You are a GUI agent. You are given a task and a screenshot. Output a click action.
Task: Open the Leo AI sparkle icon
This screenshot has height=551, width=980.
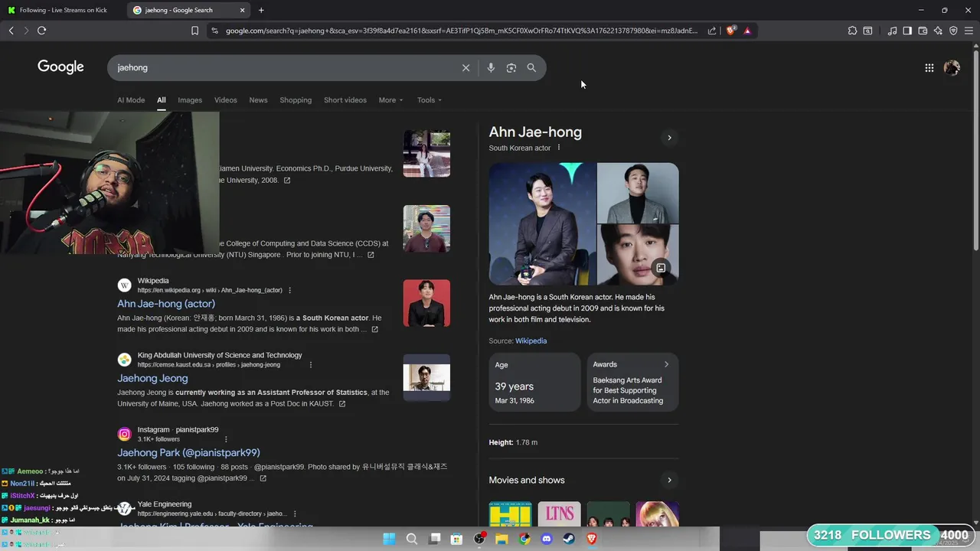[x=938, y=31]
